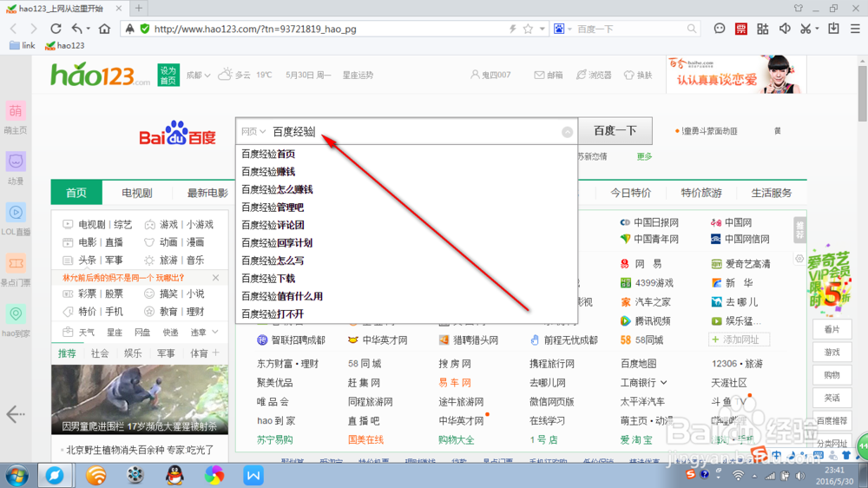Open undo arrow dropdown in toolbar
This screenshot has width=868, height=488.
(x=88, y=29)
